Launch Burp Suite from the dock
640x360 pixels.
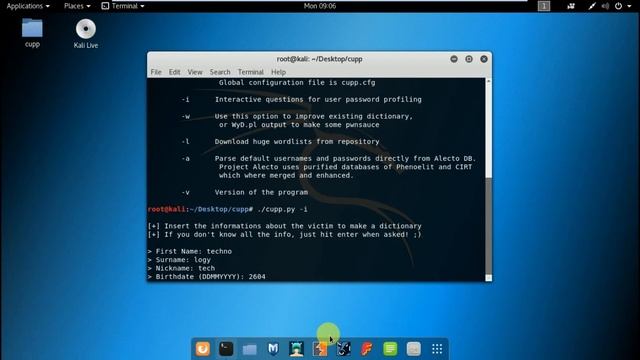[x=320, y=349]
